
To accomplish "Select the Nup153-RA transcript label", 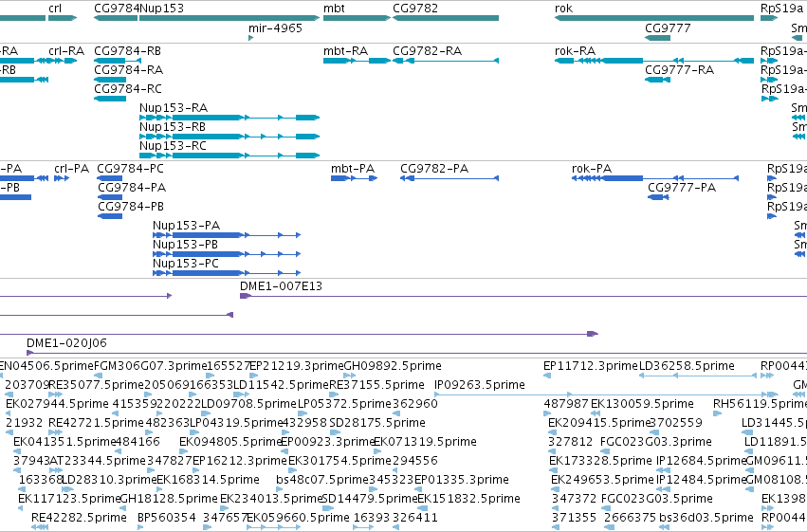I will pyautogui.click(x=174, y=108).
